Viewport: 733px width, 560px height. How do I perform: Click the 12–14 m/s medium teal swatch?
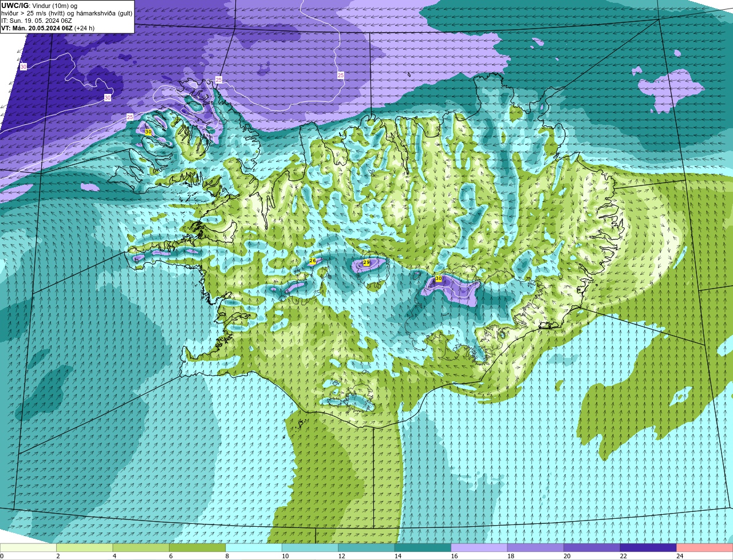tap(366, 547)
